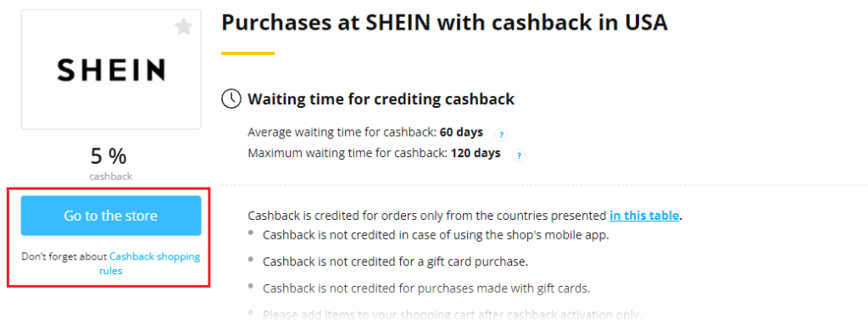Click the small "cashback" label under 5 %
Image resolution: width=868 pixels, height=331 pixels.
point(111,177)
